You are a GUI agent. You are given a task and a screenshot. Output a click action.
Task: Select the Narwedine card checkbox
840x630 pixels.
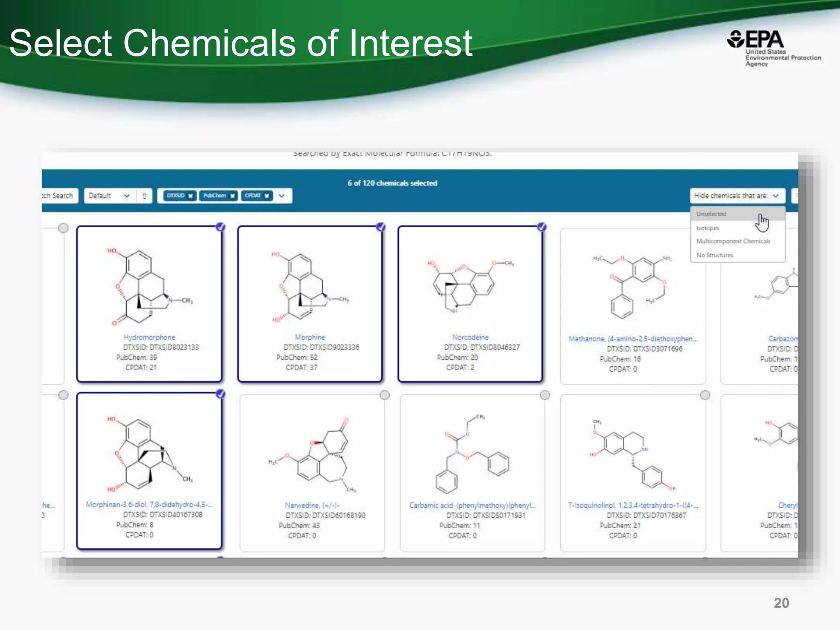click(x=385, y=395)
